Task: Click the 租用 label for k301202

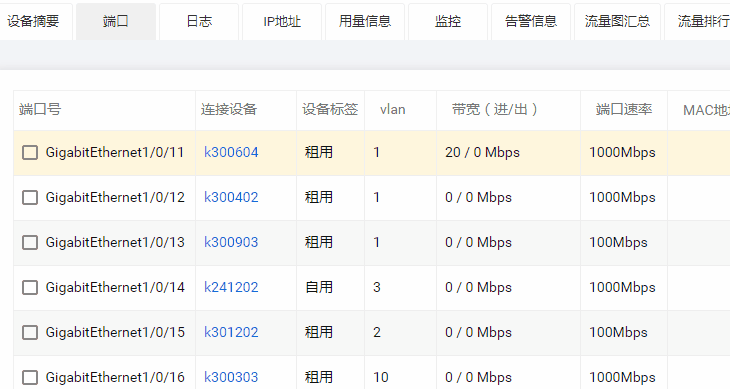Action: (319, 332)
